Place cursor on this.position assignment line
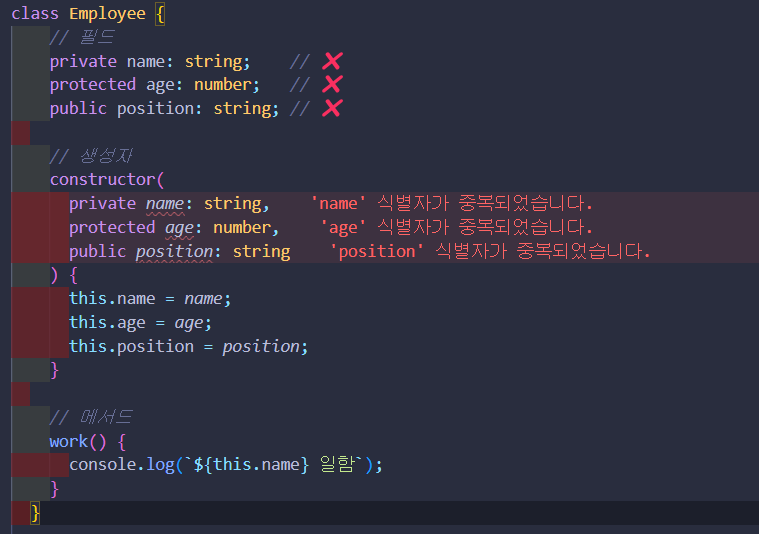 188,347
